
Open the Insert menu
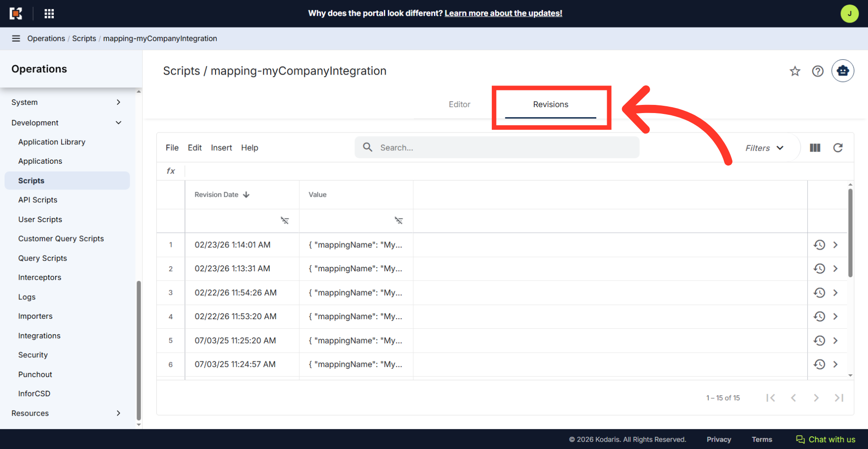coord(222,148)
